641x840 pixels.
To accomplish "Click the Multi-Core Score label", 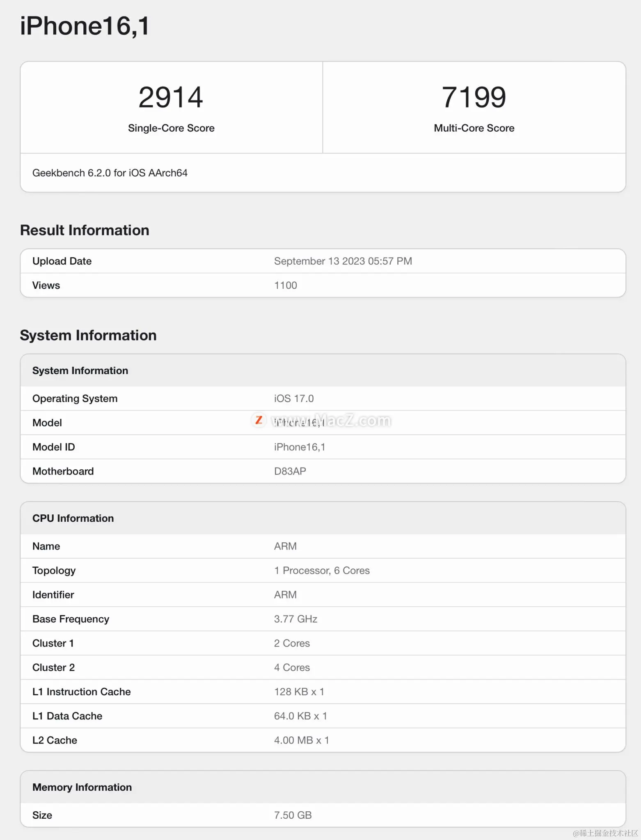I will tap(474, 128).
